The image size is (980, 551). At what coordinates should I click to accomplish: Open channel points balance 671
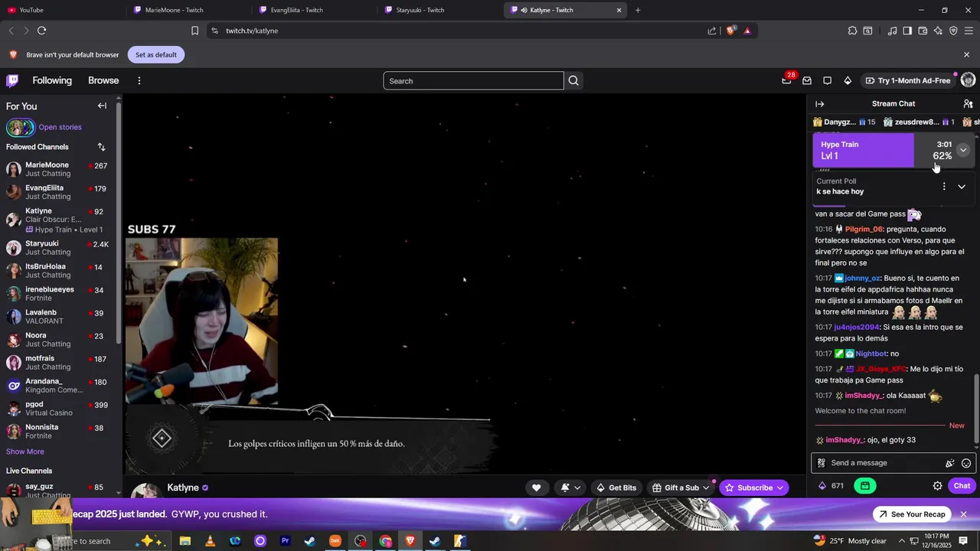[x=831, y=486]
